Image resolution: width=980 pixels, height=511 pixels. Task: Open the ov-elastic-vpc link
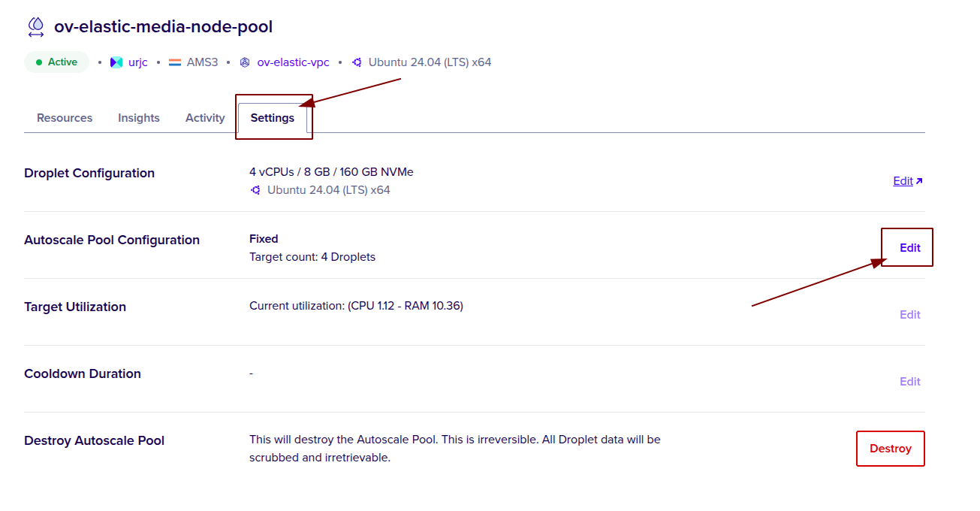click(294, 62)
